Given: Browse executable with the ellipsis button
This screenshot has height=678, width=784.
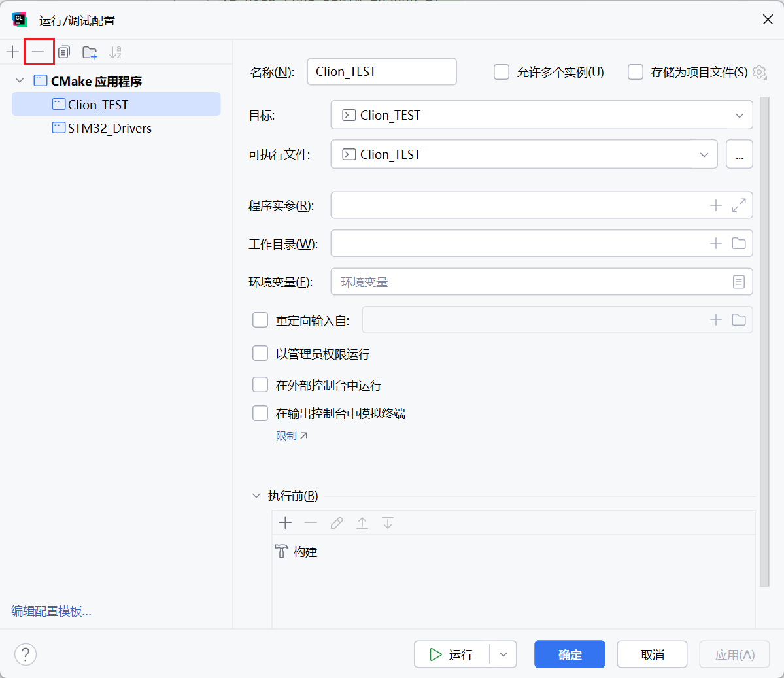Looking at the screenshot, I should [740, 154].
